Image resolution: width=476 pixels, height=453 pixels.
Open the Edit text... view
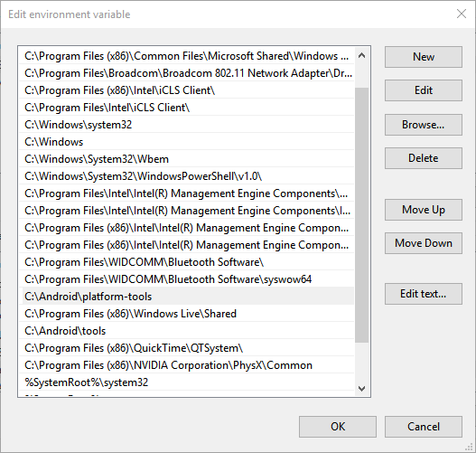(x=424, y=294)
